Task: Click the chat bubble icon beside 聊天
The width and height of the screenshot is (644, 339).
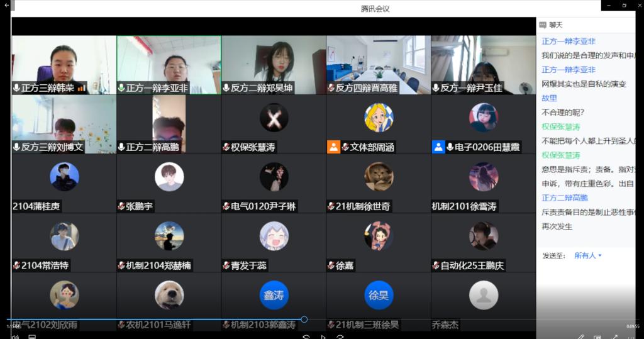Action: pos(543,25)
